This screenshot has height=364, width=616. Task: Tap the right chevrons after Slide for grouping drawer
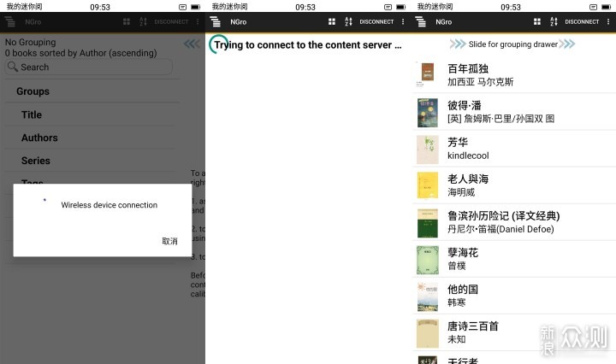tap(567, 44)
